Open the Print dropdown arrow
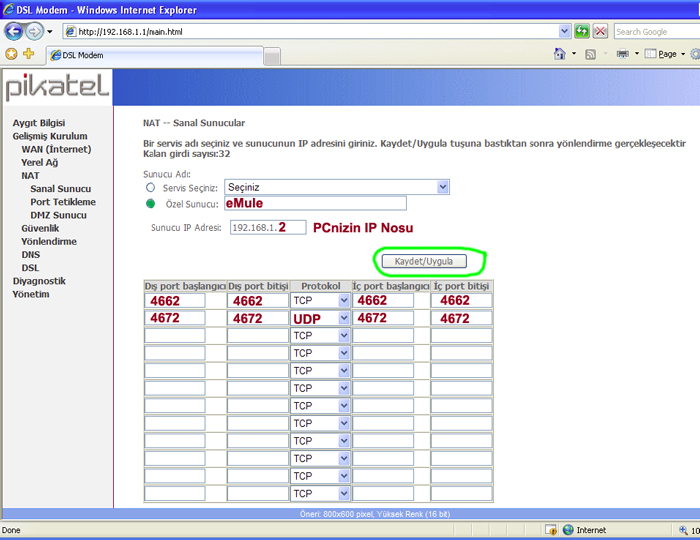700x540 pixels. 637,54
